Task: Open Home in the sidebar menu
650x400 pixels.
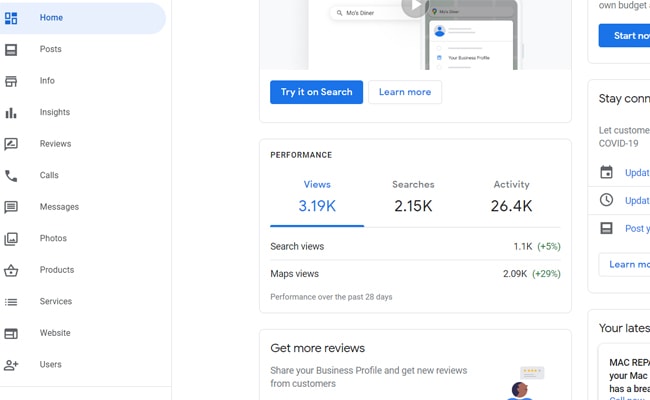Action: tap(51, 18)
